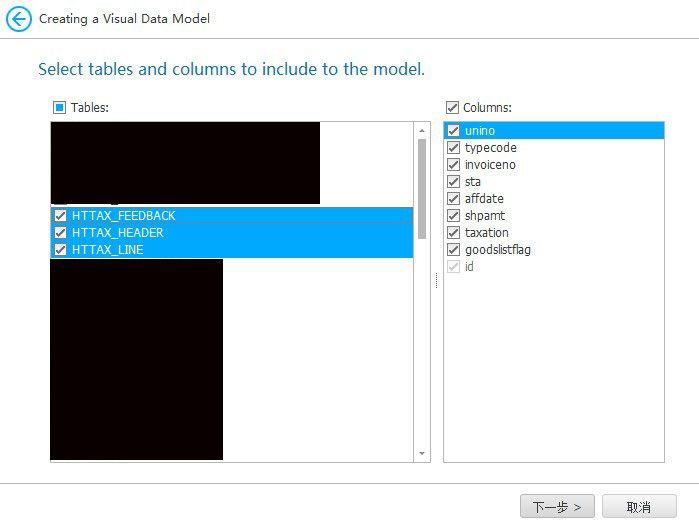Uncheck the shpamt column checkbox
Screen dimensions: 699x528
tap(453, 216)
